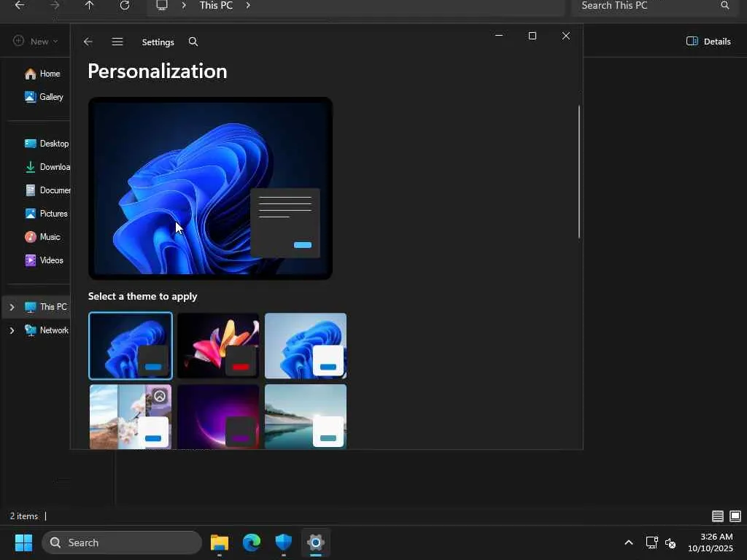The image size is (747, 560).
Task: Expand the This PC tree node
Action: click(x=12, y=307)
